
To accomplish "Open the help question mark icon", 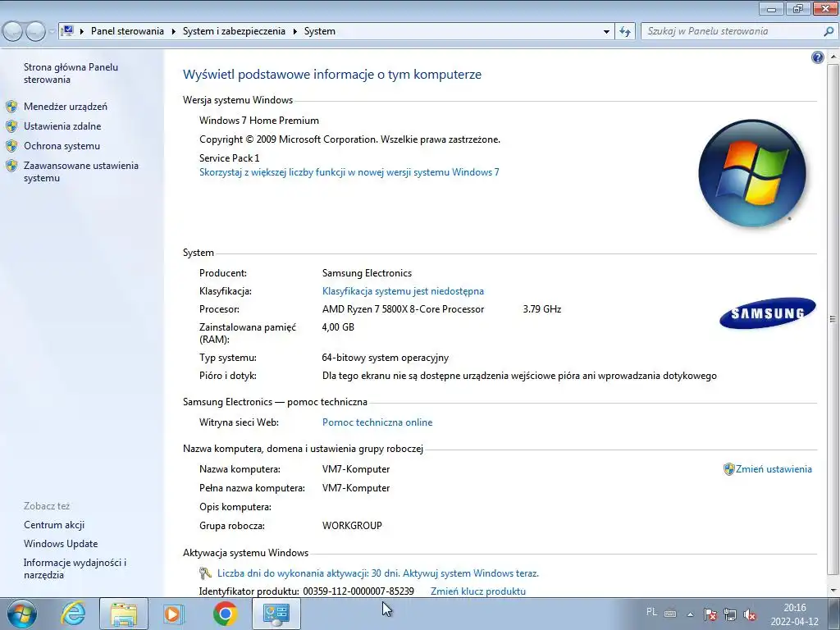I will (x=818, y=57).
